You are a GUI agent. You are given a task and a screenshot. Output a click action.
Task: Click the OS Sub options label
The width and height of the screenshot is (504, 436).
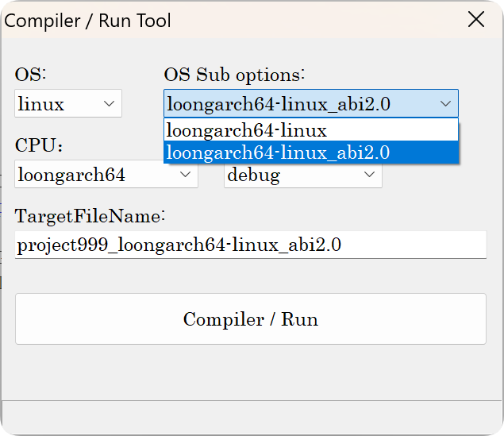coord(234,75)
